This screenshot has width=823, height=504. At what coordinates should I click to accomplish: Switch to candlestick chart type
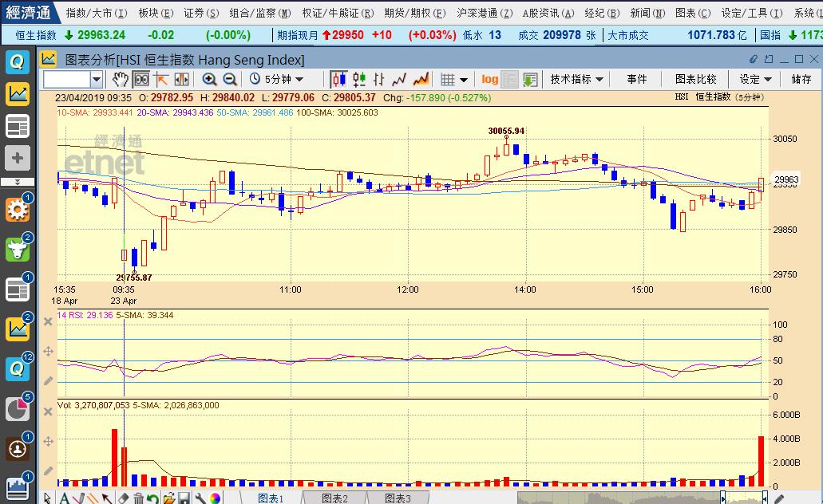click(338, 79)
